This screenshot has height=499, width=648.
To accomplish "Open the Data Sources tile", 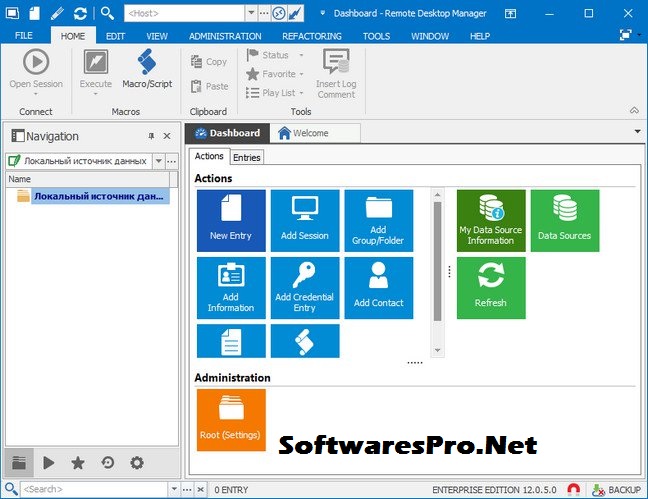I will click(x=565, y=220).
